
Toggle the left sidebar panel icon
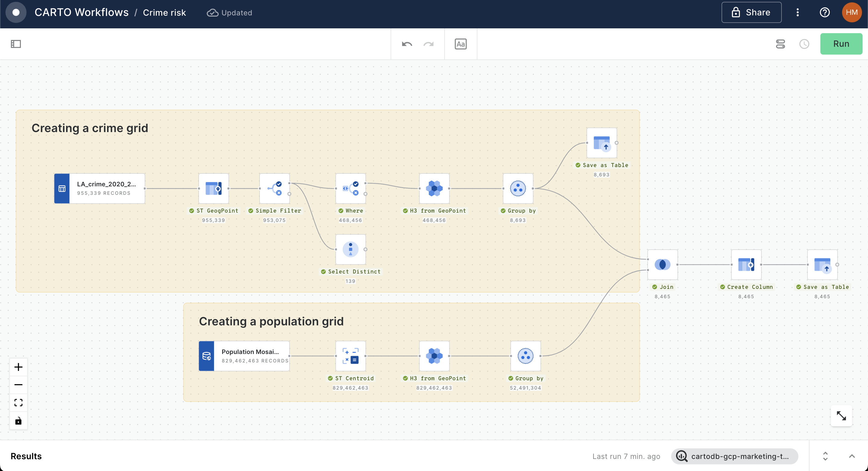tap(16, 44)
